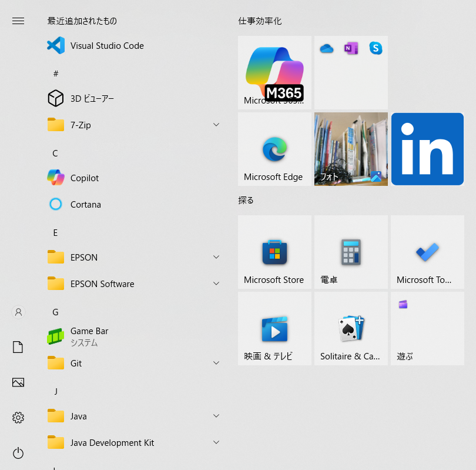
Task: Open the LinkedIn tile
Action: [x=427, y=149]
